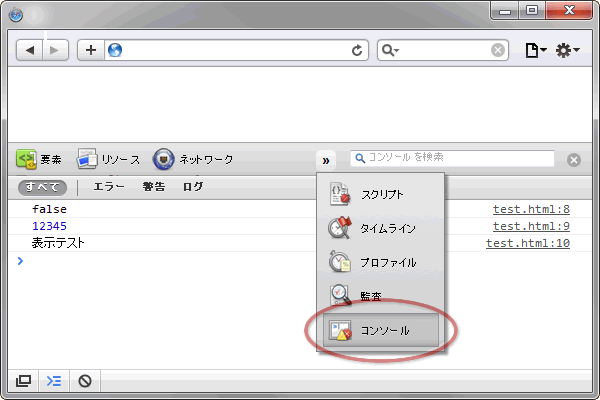Filter console by エラー
600x400 pixels.
click(x=109, y=187)
